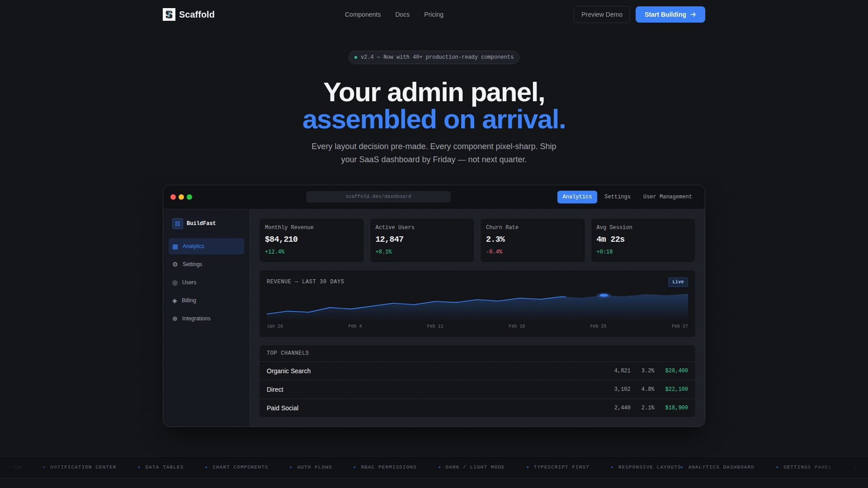Click the Billing diamond icon in sidebar
Viewport: 868px width, 488px height.
pos(175,301)
